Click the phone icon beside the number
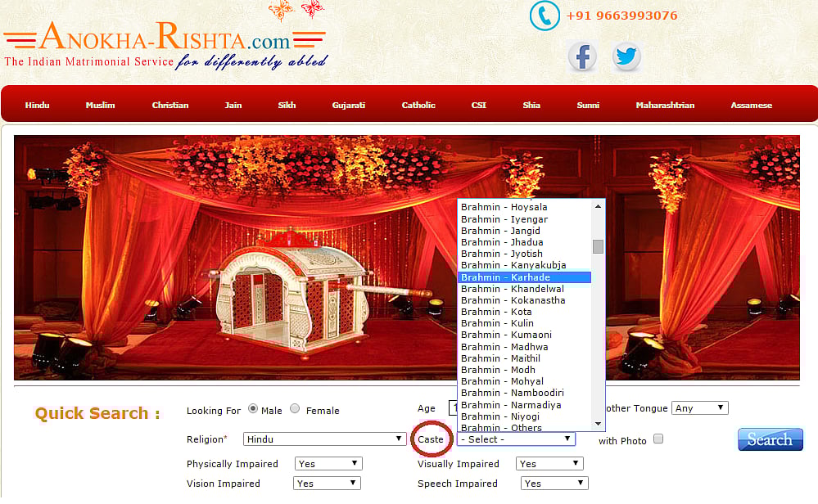 (545, 16)
